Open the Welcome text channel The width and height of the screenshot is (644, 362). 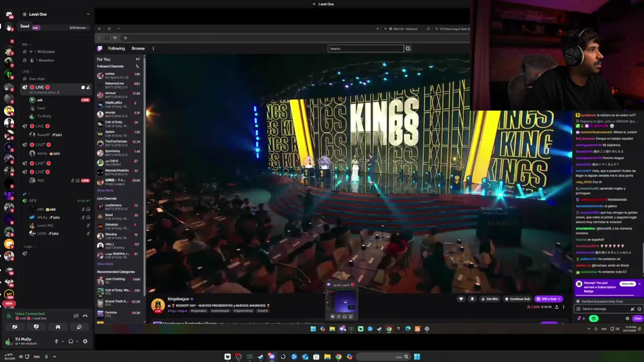46,51
